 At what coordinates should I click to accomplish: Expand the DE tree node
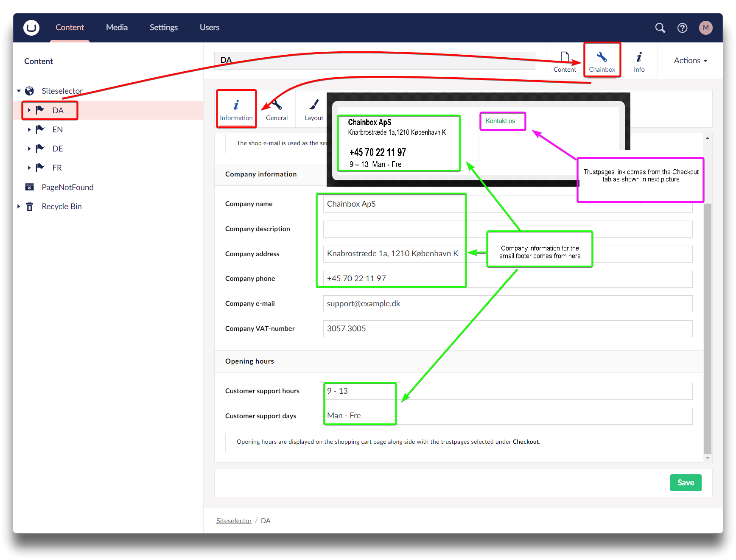click(29, 148)
